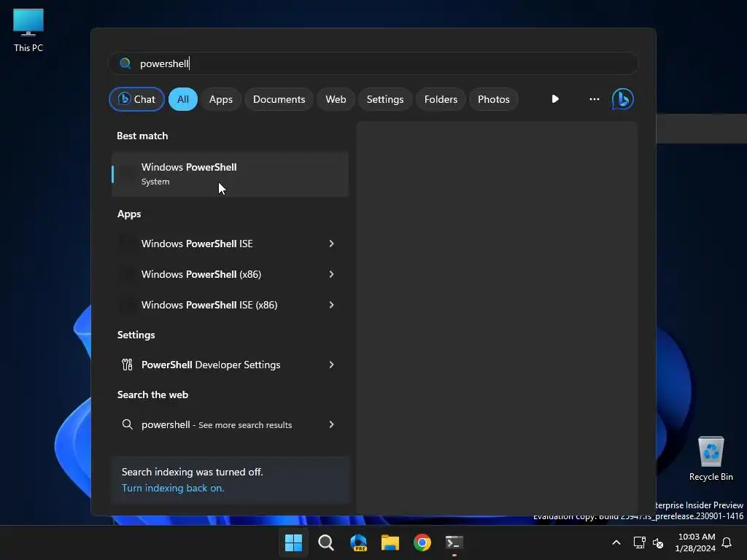
Task: Expand PowerShell Developer Settings chevron
Action: click(x=331, y=365)
